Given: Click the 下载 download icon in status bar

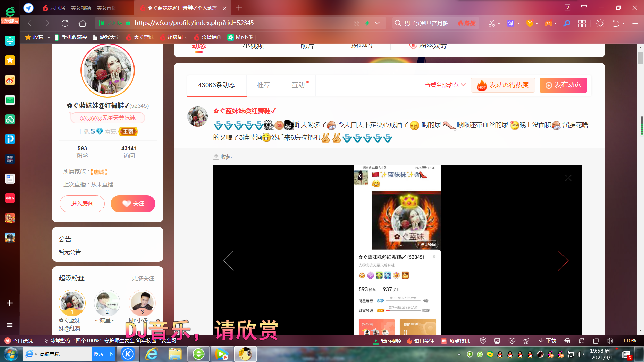Looking at the screenshot, I should (x=547, y=341).
